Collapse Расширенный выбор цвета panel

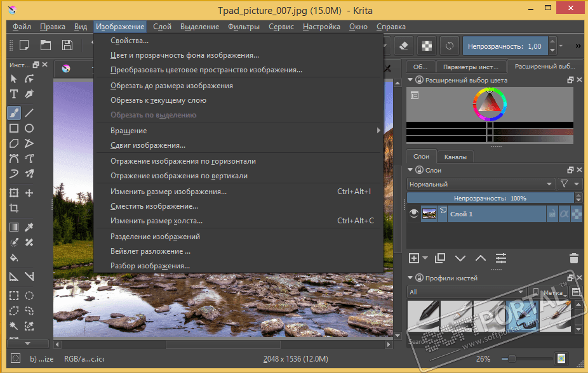pos(410,80)
